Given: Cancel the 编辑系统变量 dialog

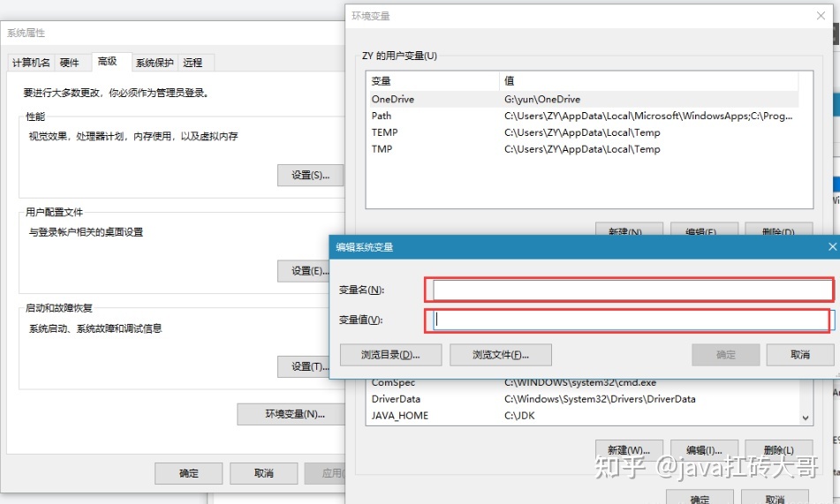Looking at the screenshot, I should (x=800, y=355).
